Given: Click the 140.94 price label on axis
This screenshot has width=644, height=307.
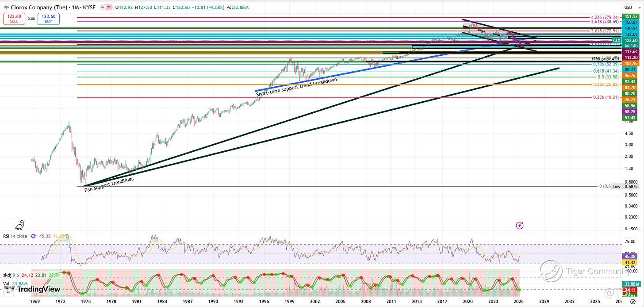Looking at the screenshot, I should point(631,28).
